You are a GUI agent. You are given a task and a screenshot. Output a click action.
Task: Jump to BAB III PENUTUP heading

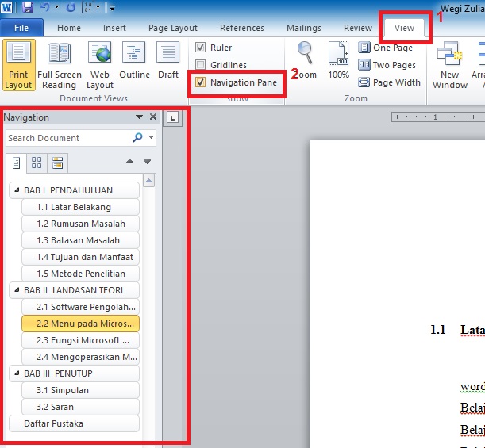click(75, 373)
